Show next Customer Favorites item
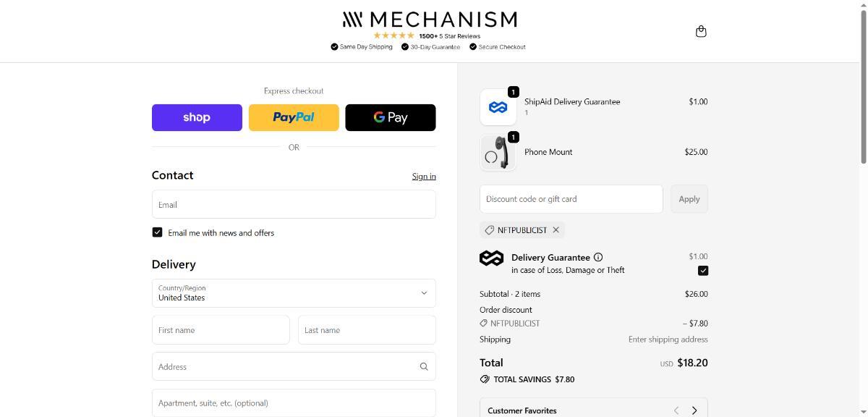This screenshot has height=417, width=868. pyautogui.click(x=694, y=410)
